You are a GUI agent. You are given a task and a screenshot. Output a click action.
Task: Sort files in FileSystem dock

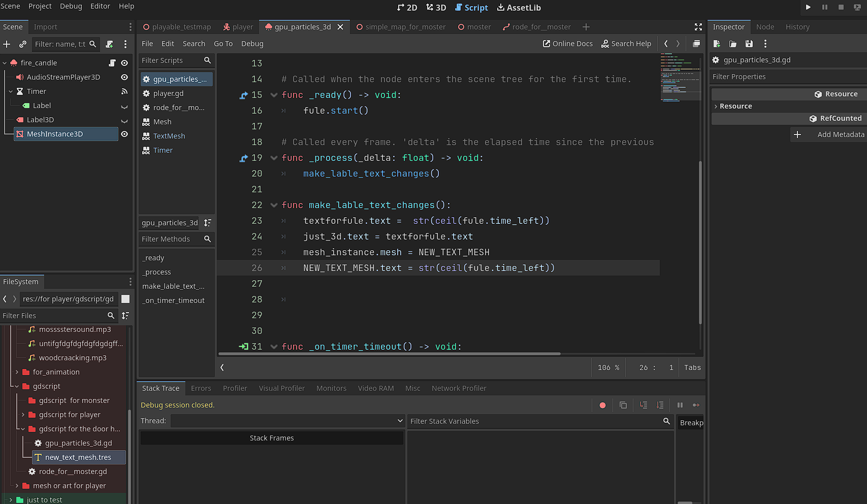(125, 316)
